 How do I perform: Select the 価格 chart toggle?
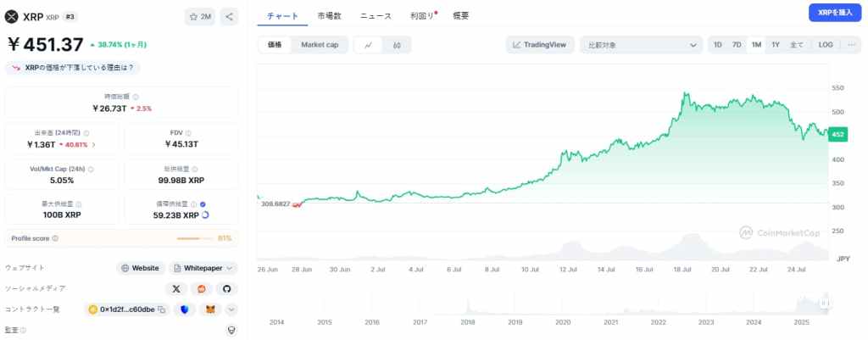coord(275,45)
